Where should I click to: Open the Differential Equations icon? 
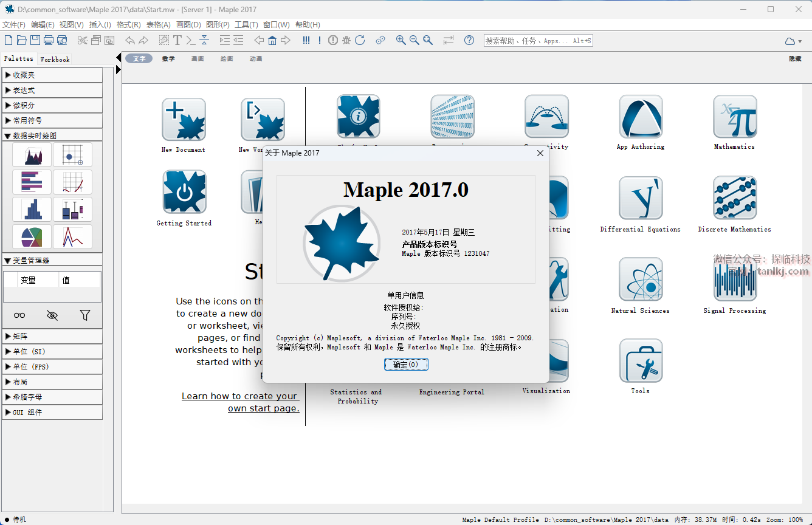[640, 198]
